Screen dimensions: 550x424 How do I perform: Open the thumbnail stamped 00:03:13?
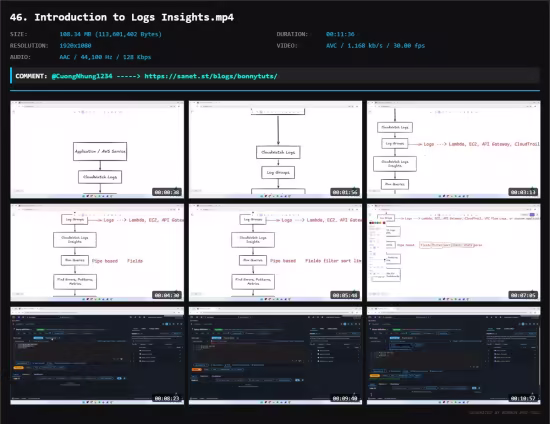coord(454,149)
